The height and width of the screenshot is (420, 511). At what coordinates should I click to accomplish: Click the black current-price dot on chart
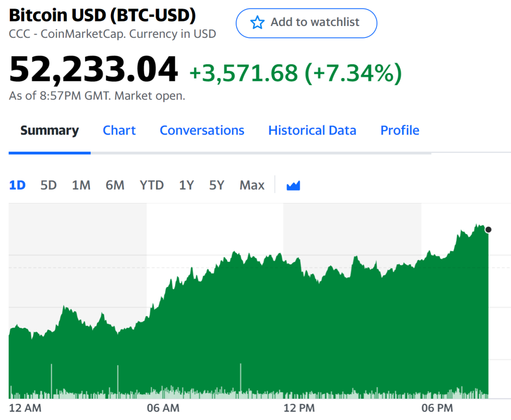point(488,230)
